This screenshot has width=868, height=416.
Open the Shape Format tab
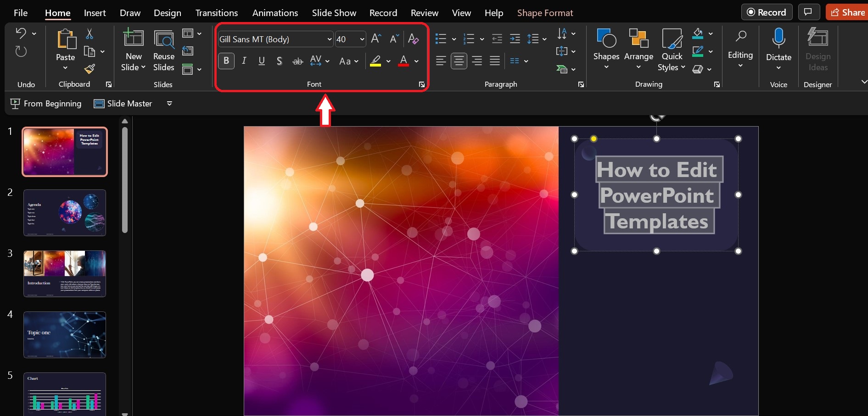pos(545,13)
